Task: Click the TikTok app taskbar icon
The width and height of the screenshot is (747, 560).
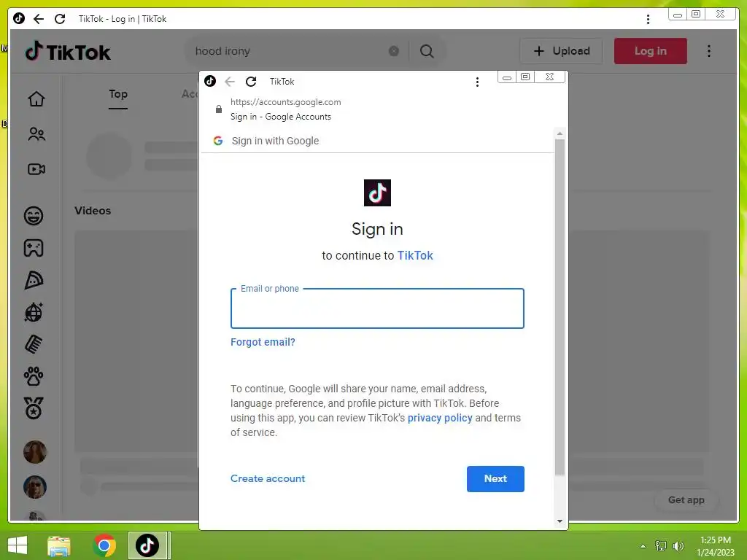Action: (147, 545)
